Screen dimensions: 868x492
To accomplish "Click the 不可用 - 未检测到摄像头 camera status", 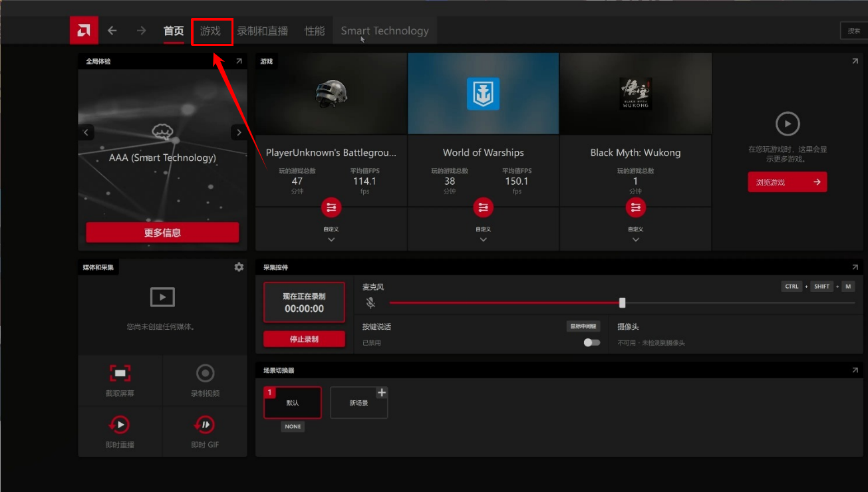I will 651,343.
